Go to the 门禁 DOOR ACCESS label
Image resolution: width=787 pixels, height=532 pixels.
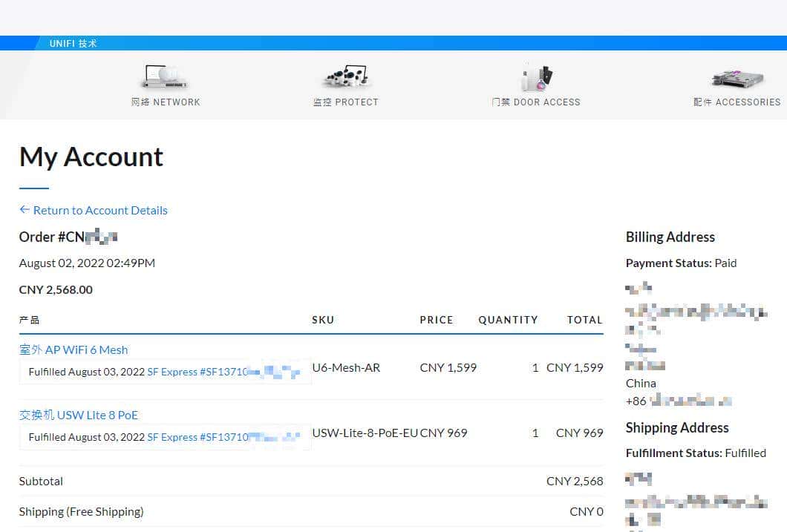pyautogui.click(x=536, y=102)
